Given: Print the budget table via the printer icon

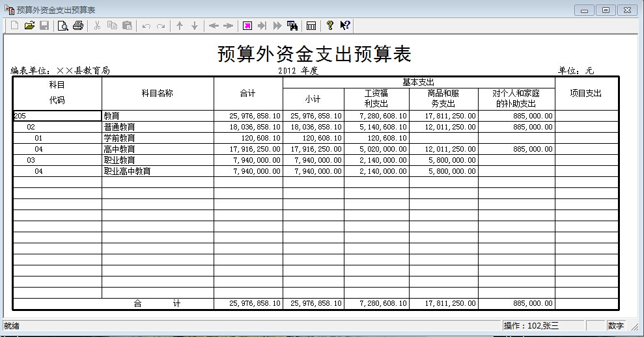Looking at the screenshot, I should coord(78,25).
